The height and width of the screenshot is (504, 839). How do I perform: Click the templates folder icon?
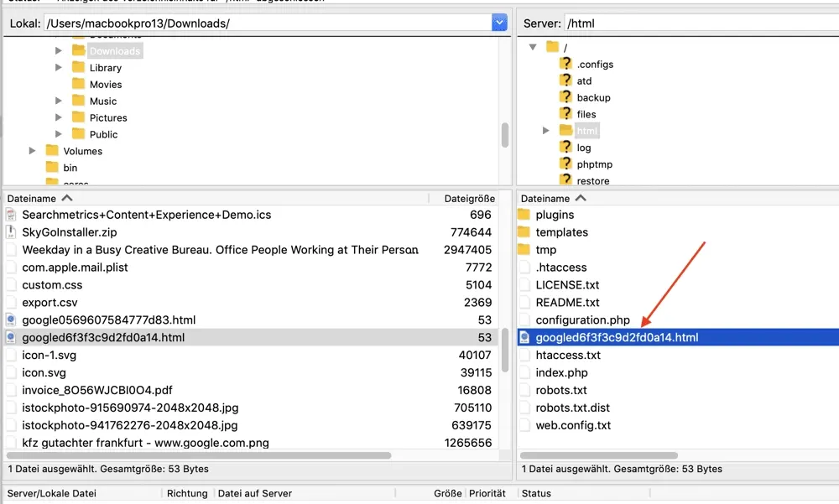[x=524, y=232]
